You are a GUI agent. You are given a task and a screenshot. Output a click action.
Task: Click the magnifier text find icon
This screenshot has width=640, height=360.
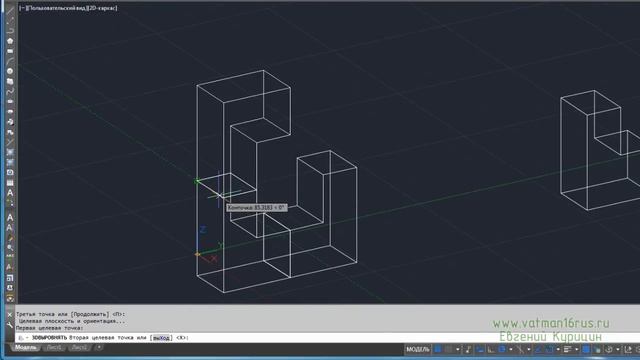tap(10, 247)
